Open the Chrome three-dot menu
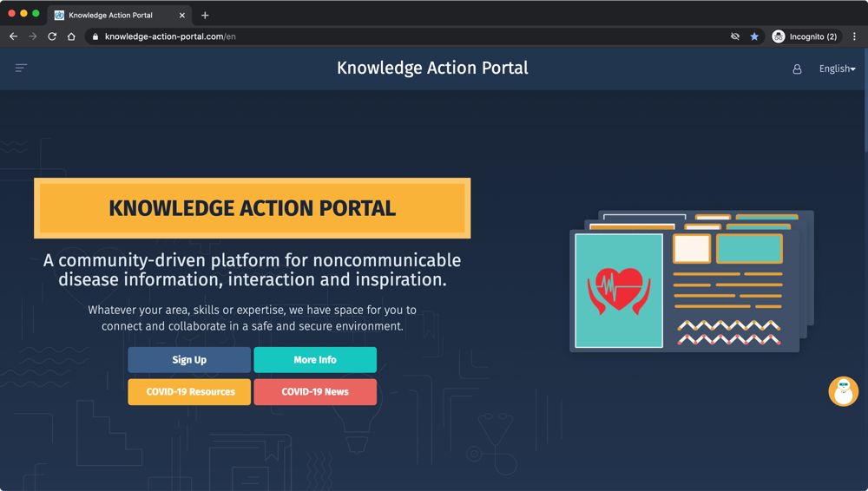Screen dimensions: 868x491 pyautogui.click(x=854, y=36)
